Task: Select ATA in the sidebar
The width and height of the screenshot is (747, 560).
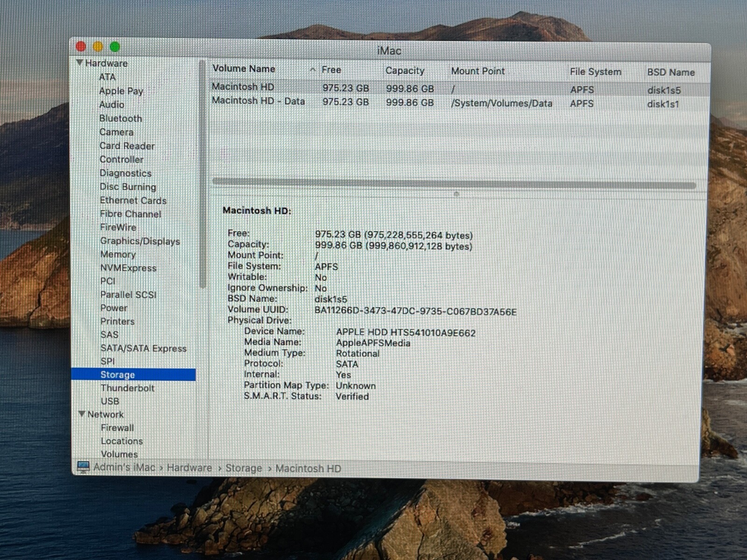Action: pyautogui.click(x=107, y=77)
